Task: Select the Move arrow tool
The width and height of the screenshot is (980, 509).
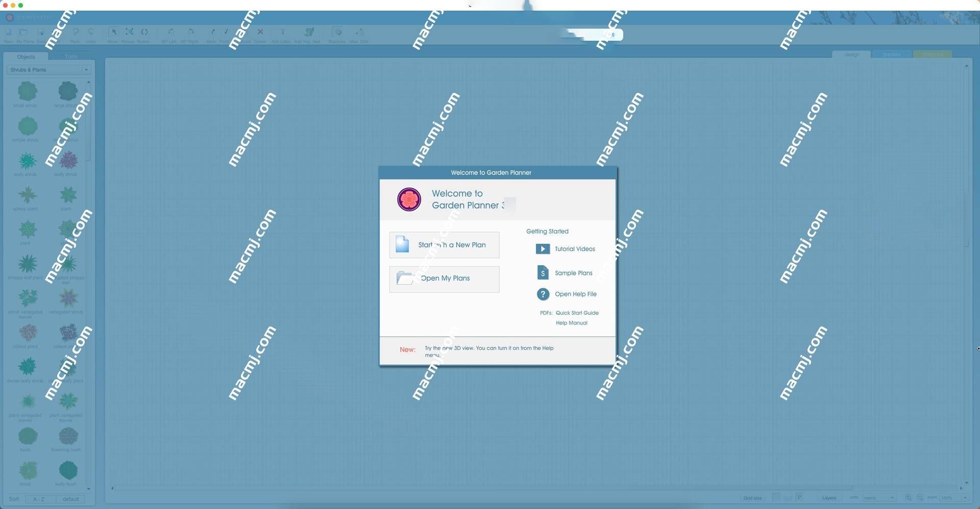Action: point(114,32)
